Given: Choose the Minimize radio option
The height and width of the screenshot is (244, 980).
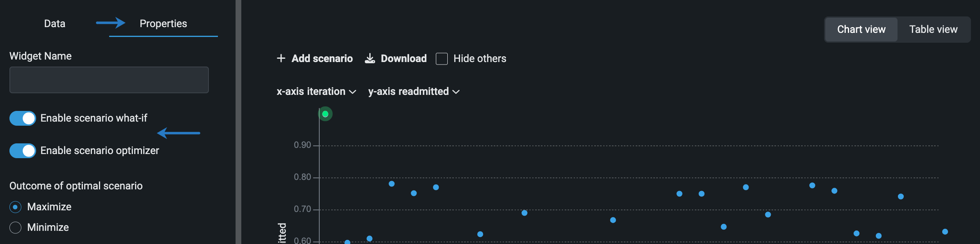Looking at the screenshot, I should (x=15, y=228).
